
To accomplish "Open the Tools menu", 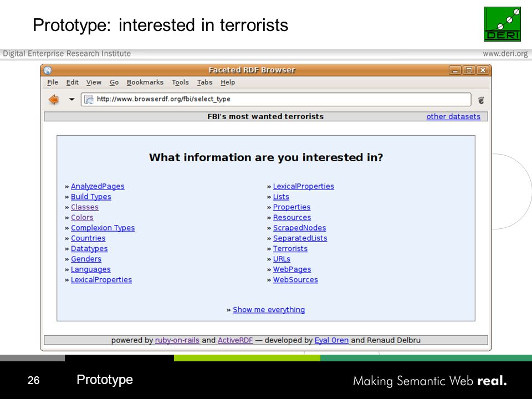I will coord(180,82).
